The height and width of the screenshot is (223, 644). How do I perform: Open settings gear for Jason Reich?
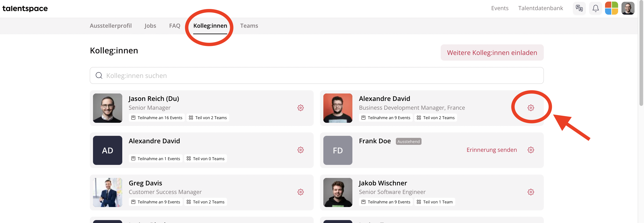[x=301, y=108]
